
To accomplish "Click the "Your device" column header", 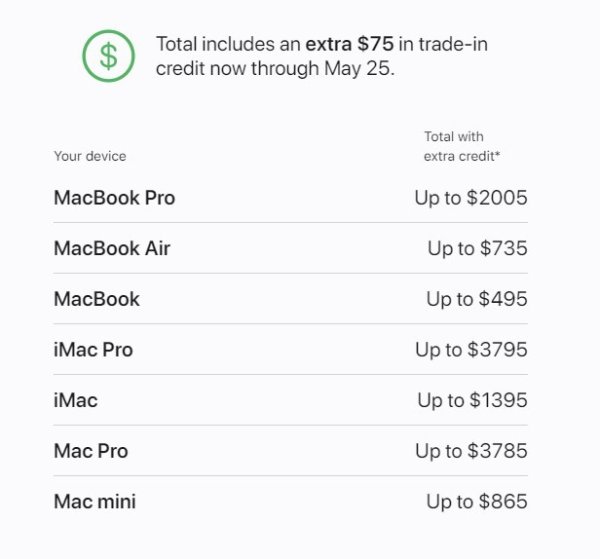I will 90,156.
